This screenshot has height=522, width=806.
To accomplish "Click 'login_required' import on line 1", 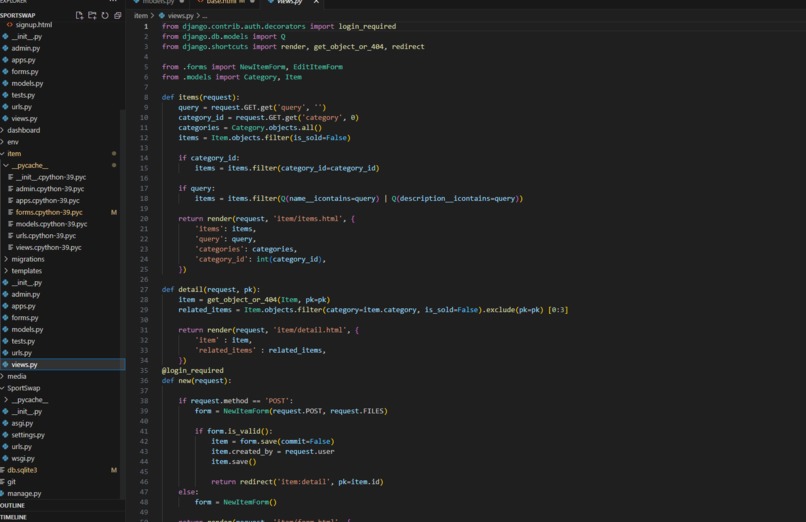I will click(367, 26).
